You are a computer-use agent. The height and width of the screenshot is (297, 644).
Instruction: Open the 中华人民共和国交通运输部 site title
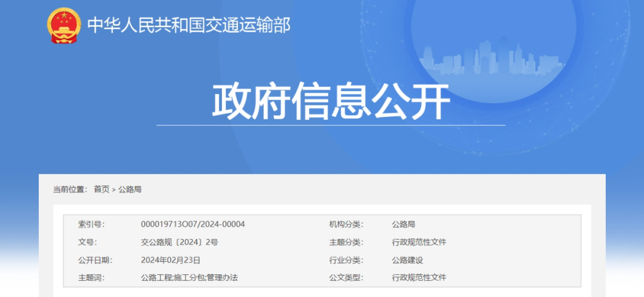click(x=189, y=26)
